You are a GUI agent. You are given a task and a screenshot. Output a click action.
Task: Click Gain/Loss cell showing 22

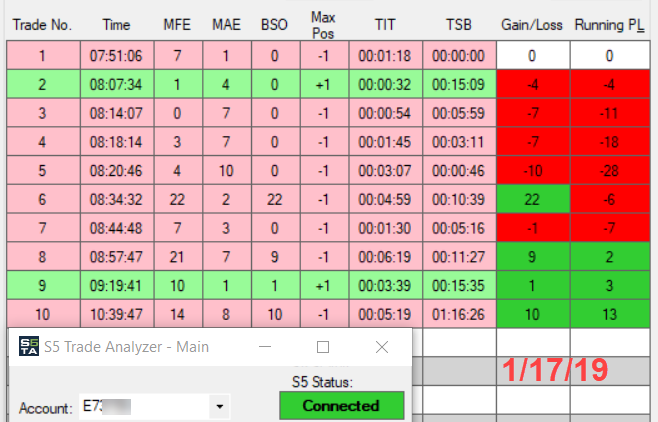click(533, 199)
